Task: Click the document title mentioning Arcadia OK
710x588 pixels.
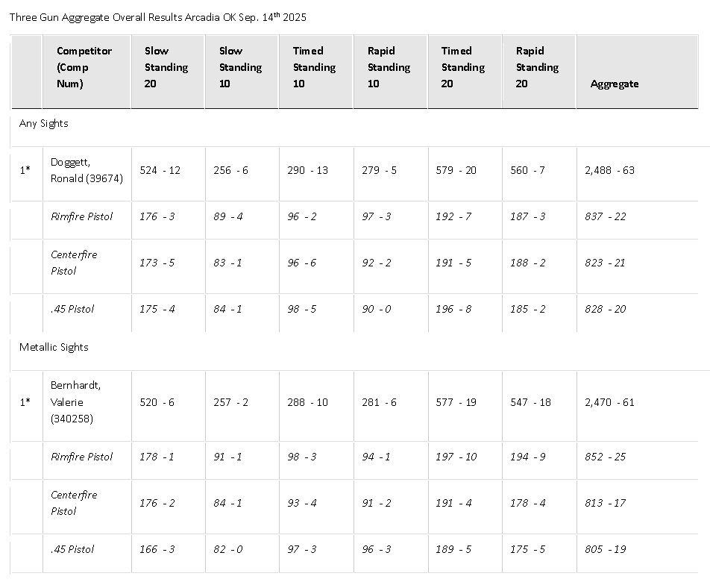Action: tap(158, 16)
